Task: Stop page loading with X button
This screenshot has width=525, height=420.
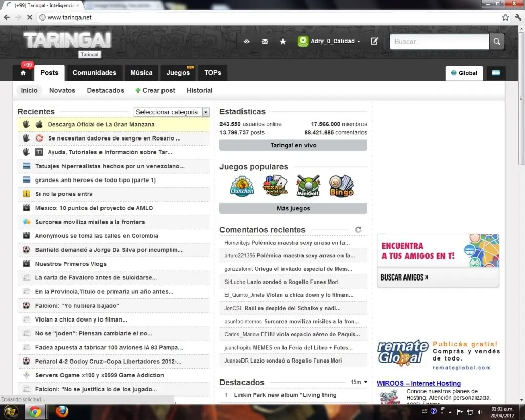Action: (29, 17)
